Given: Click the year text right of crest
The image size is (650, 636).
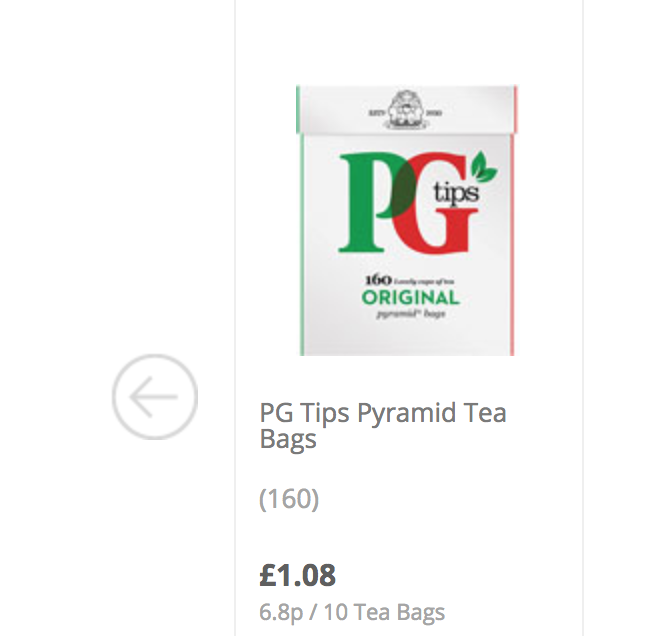Looking at the screenshot, I should [x=434, y=112].
